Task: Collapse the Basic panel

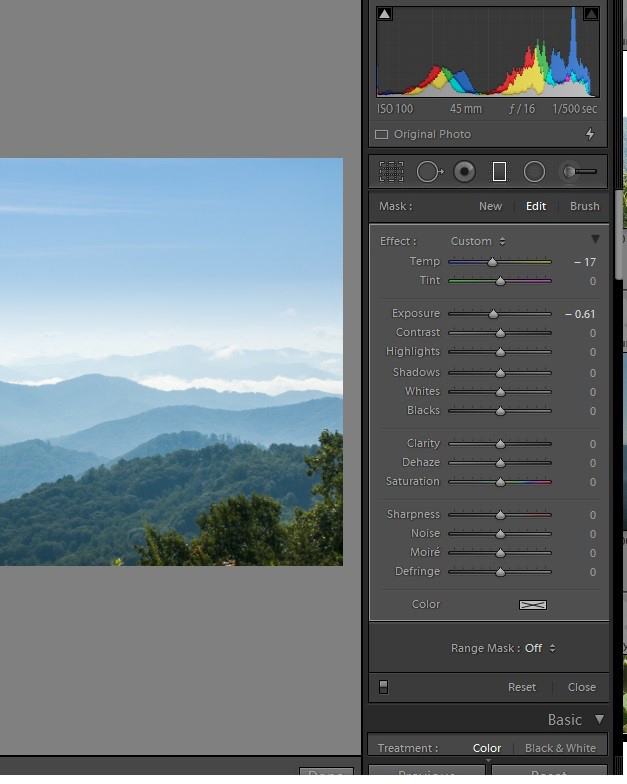Action: (599, 719)
